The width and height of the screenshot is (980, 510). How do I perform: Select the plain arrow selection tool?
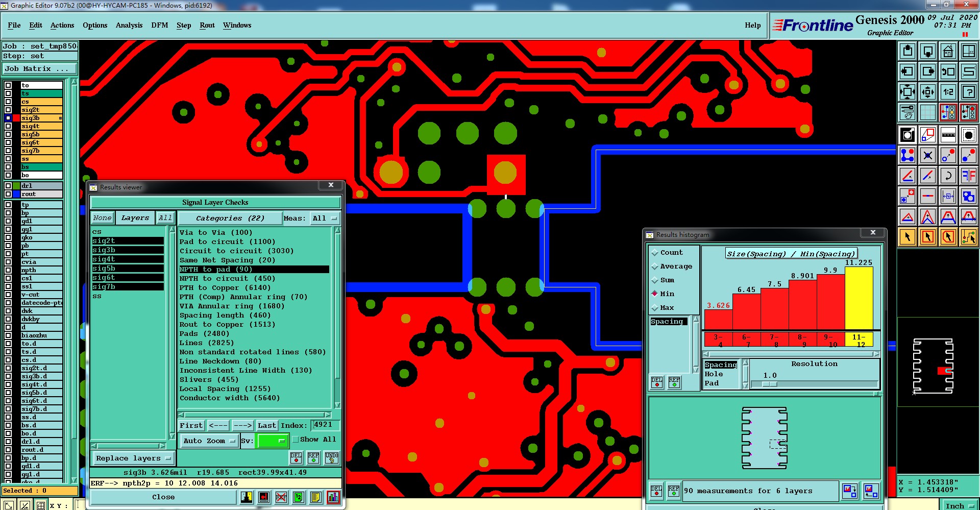[x=908, y=237]
